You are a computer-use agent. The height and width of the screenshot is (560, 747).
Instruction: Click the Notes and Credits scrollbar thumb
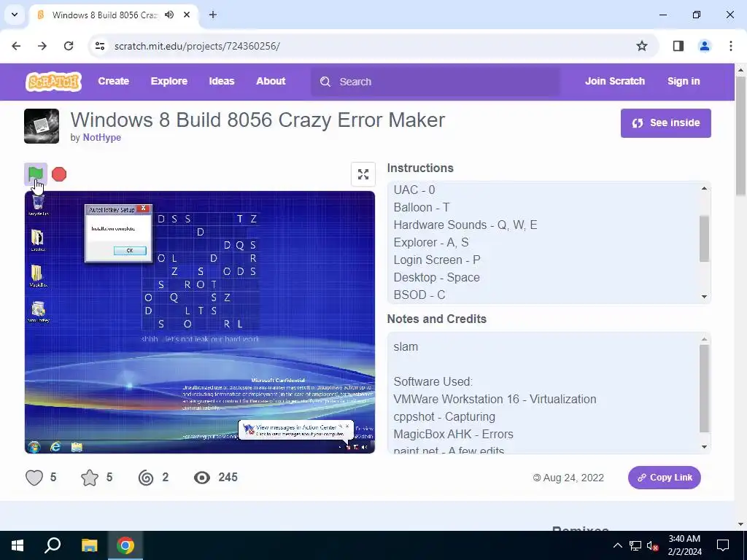coord(704,389)
